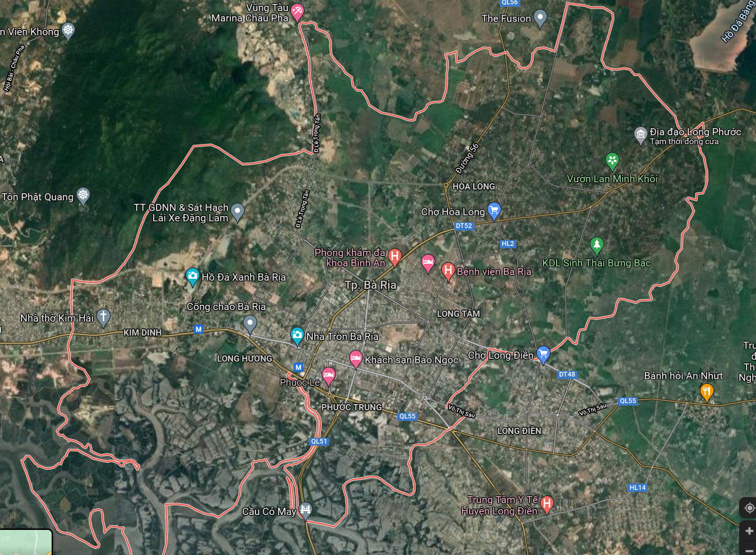Select the Chợ Long Điền market pin
Viewport: 756px width, 555px height.
click(x=543, y=354)
